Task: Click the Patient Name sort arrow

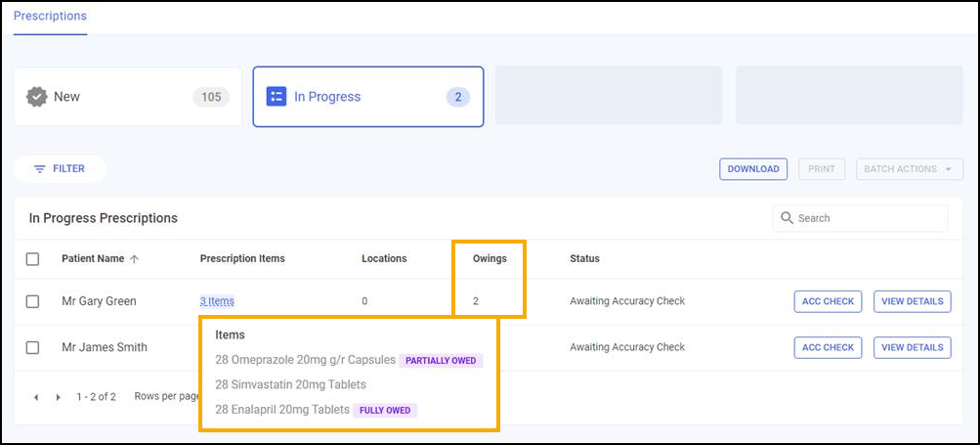Action: click(x=135, y=259)
